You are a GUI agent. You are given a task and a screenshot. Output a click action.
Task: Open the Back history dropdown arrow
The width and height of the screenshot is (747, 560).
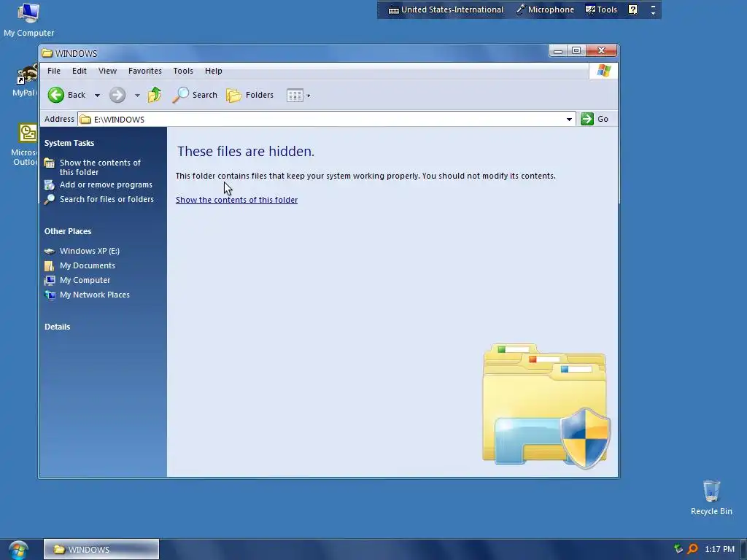97,96
